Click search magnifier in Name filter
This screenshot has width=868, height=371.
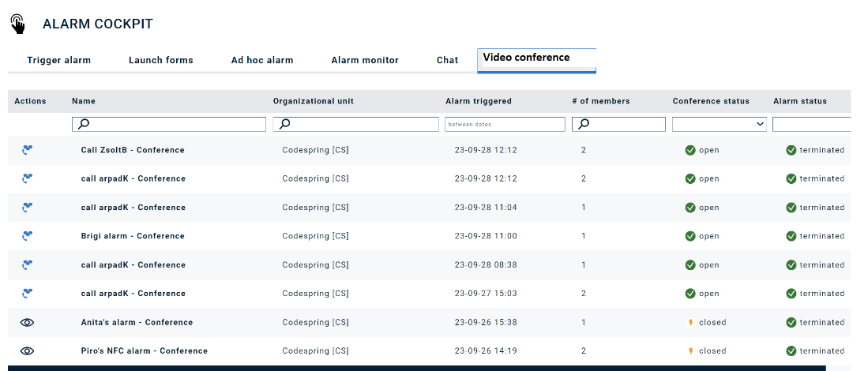tap(84, 125)
